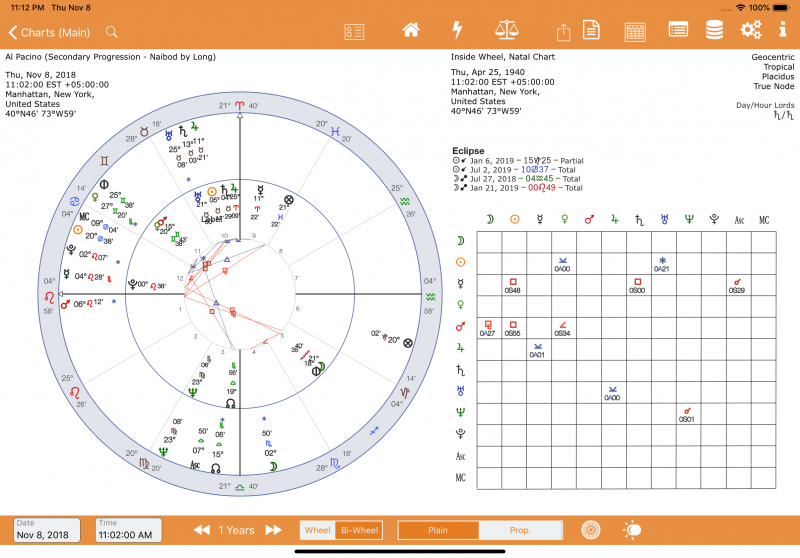
Task: Select the MC column header in aspect grid
Action: pyautogui.click(x=764, y=220)
